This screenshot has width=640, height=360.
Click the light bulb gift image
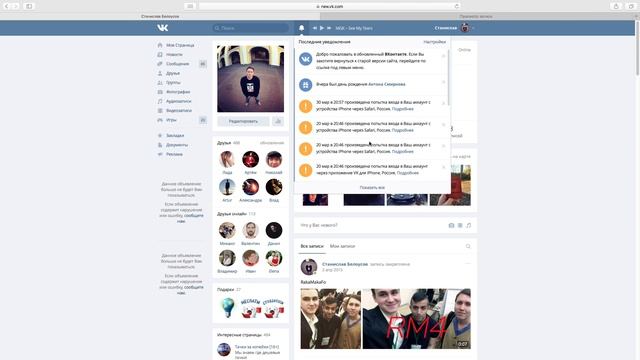pos(227,307)
